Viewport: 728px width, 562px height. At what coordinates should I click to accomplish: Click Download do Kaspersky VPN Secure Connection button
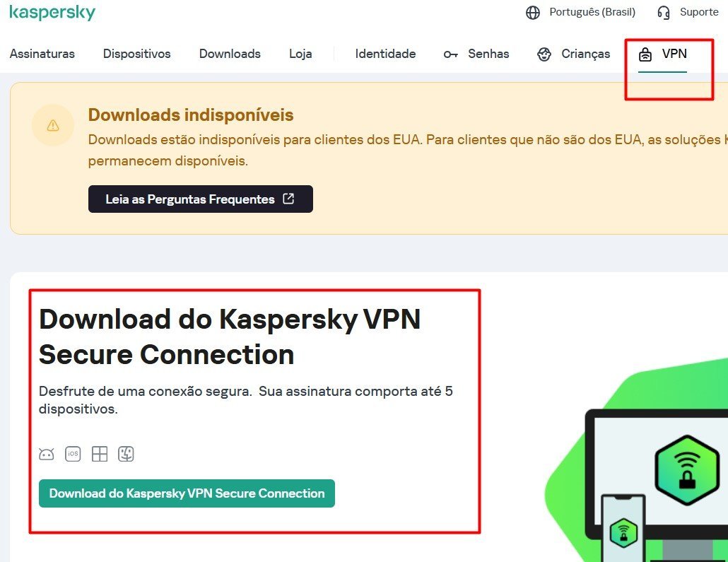pos(187,493)
